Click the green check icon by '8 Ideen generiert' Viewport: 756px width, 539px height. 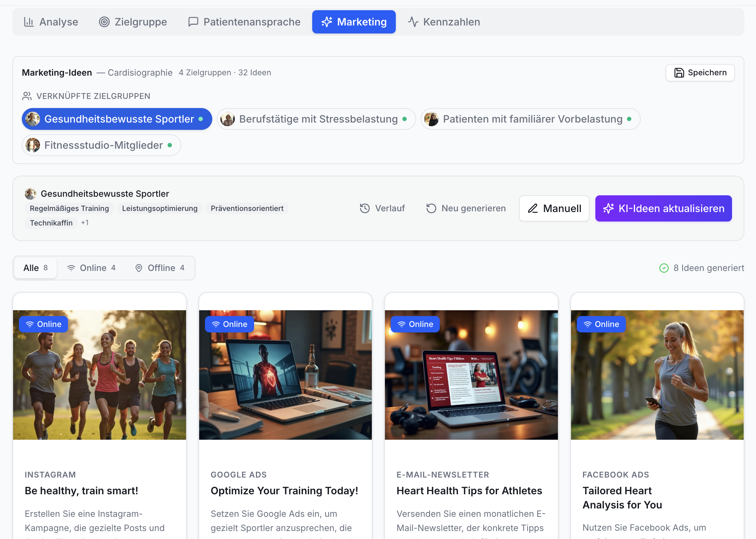pos(664,268)
